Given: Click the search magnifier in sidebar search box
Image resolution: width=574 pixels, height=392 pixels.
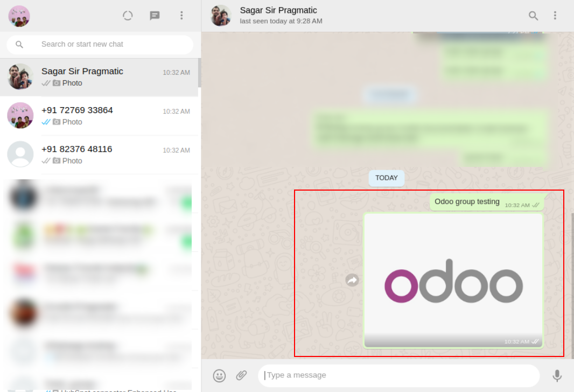Looking at the screenshot, I should coord(19,44).
